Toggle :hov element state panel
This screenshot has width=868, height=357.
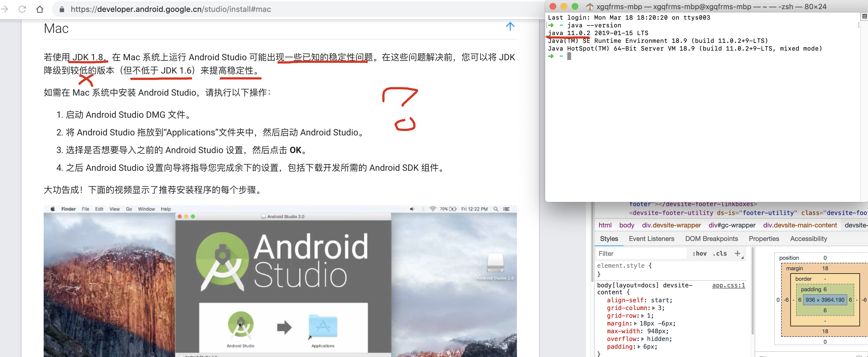coord(700,254)
